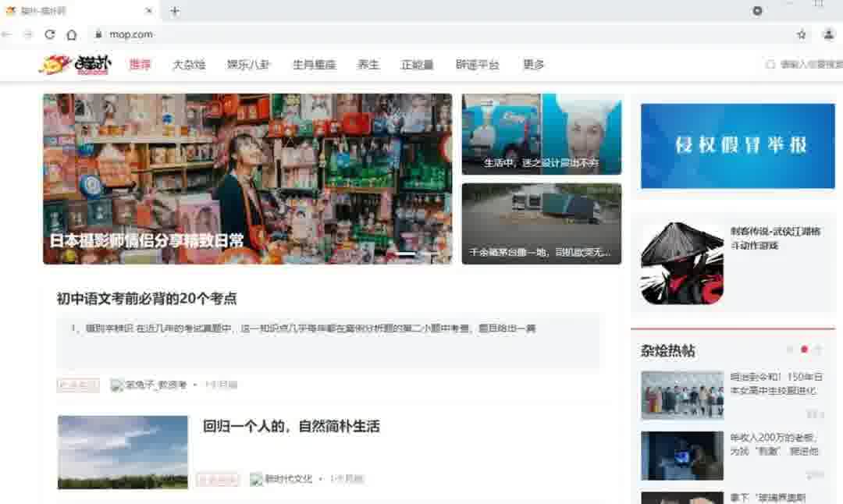Expand the 更多 navigation menu
The height and width of the screenshot is (504, 843).
[534, 65]
